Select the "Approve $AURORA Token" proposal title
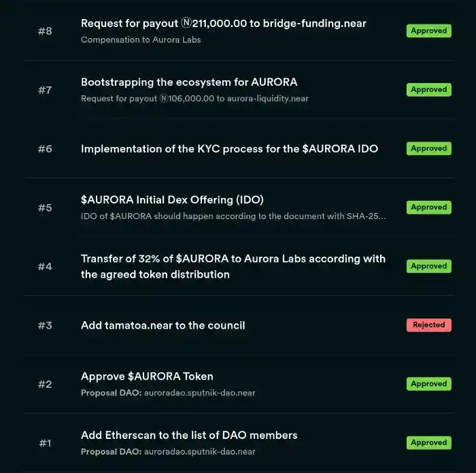Viewport: 476px width, 473px height. (x=147, y=376)
